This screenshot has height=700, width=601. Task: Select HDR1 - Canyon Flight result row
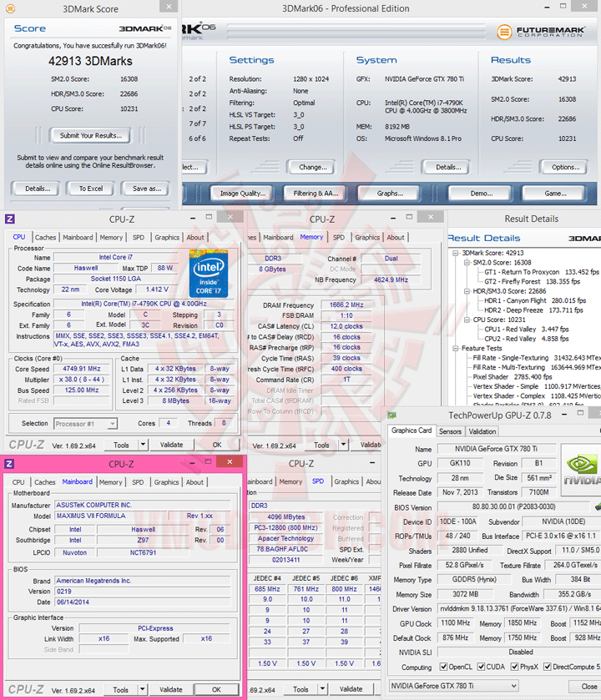pos(535,300)
